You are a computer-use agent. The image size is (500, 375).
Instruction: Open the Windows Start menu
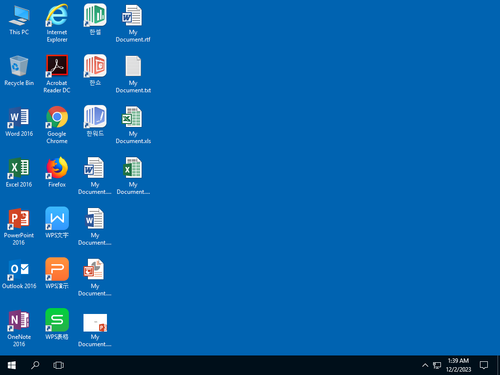tap(12, 365)
